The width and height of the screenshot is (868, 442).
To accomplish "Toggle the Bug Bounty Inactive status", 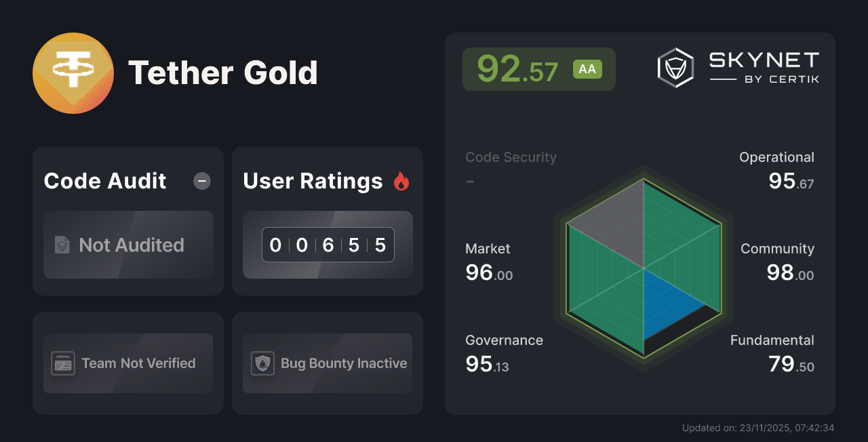I will 327,363.
